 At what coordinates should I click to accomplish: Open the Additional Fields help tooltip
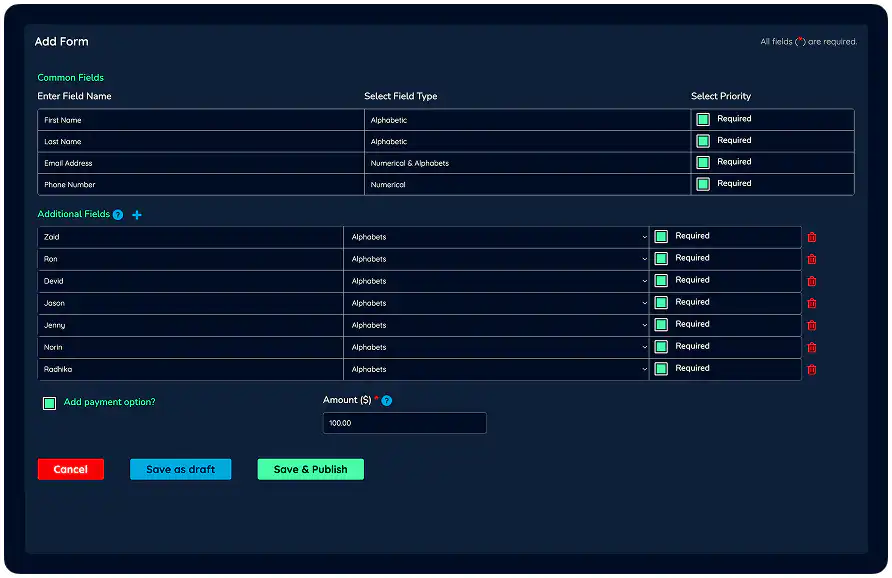click(118, 214)
